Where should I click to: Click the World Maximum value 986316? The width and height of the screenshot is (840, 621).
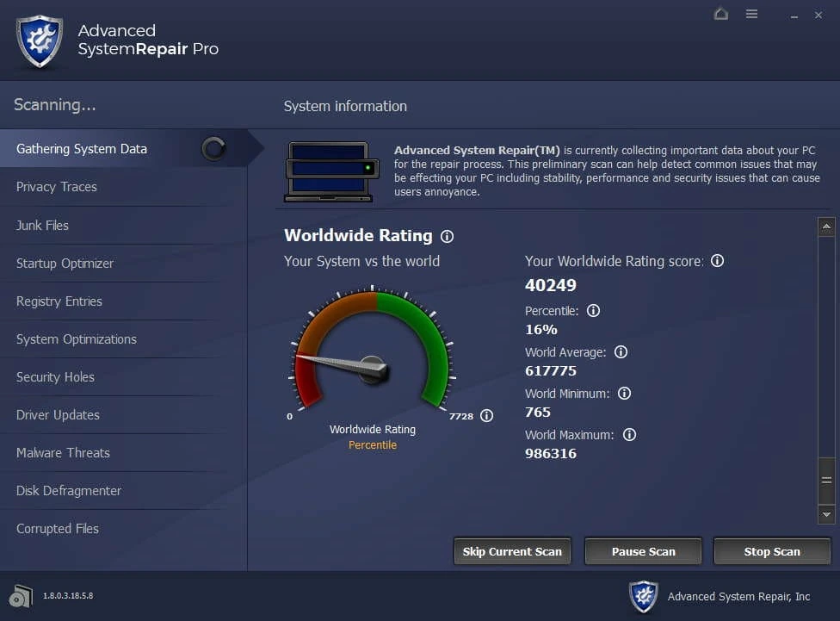tap(551, 453)
